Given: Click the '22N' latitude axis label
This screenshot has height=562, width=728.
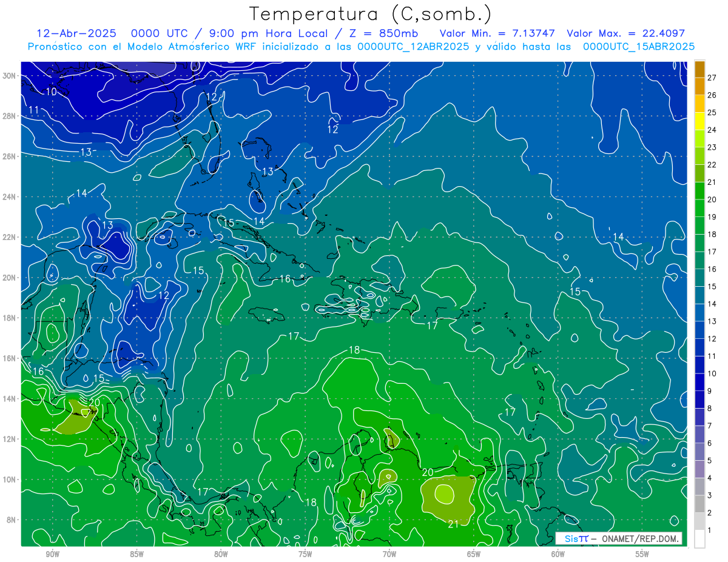Looking at the screenshot, I should [10, 237].
